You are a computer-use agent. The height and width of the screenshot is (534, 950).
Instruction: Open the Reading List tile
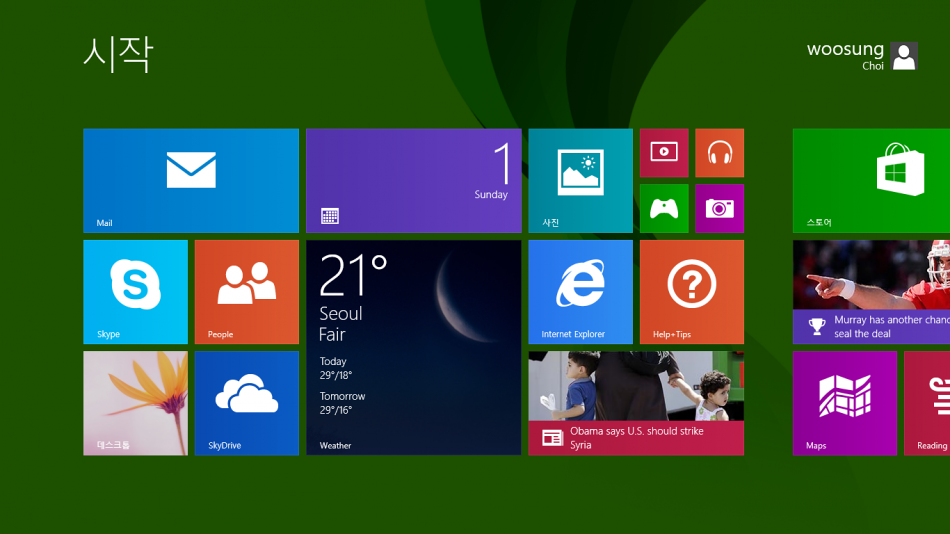(927, 403)
